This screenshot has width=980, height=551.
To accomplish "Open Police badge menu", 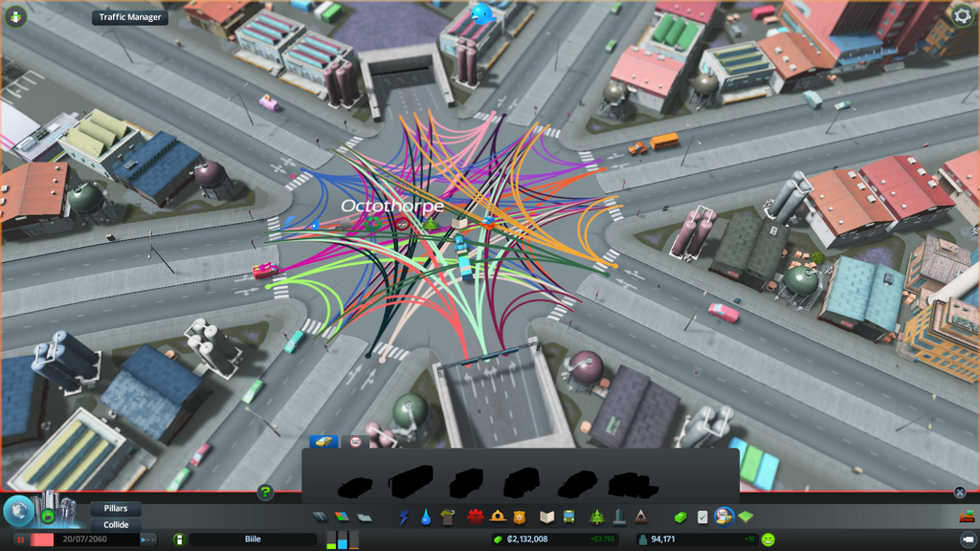I will pyautogui.click(x=520, y=517).
